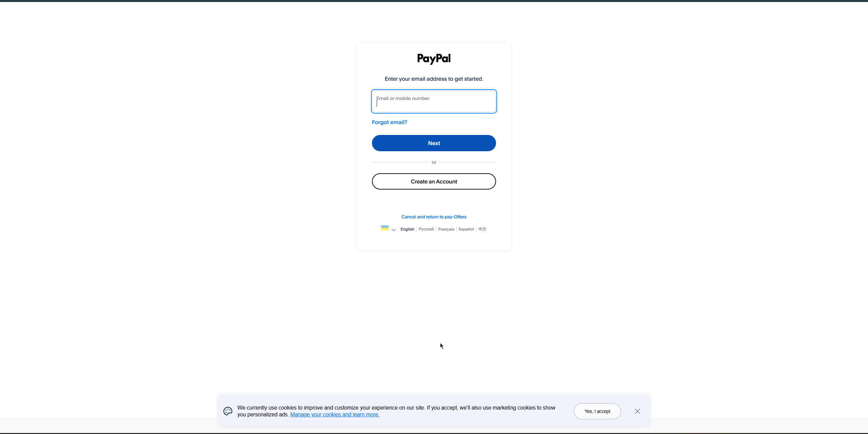This screenshot has height=434, width=868.
Task: Switch language to 中文
Action: tap(482, 229)
